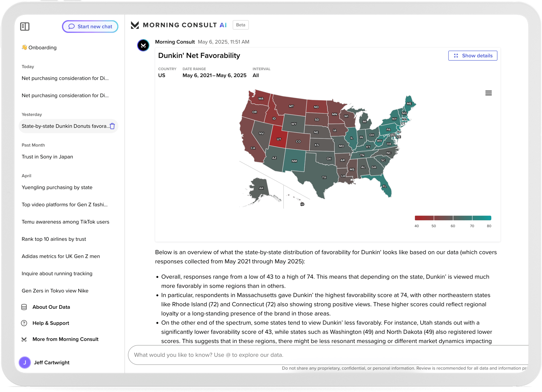Select New Mexico (NM) on the map

coord(294,161)
